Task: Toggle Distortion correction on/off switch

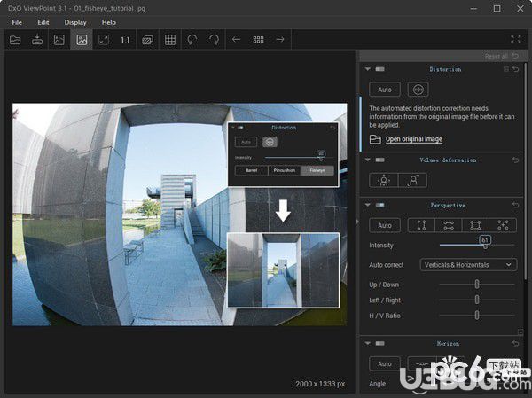Action: (x=380, y=69)
